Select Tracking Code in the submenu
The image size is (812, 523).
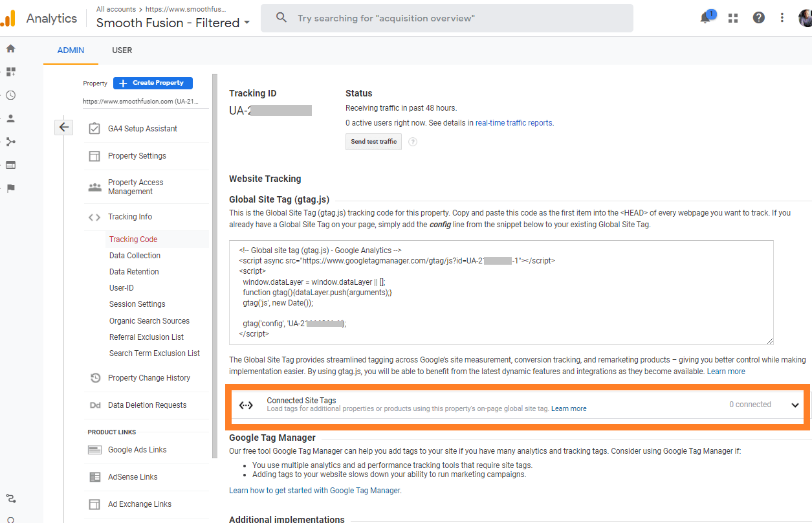click(x=133, y=239)
